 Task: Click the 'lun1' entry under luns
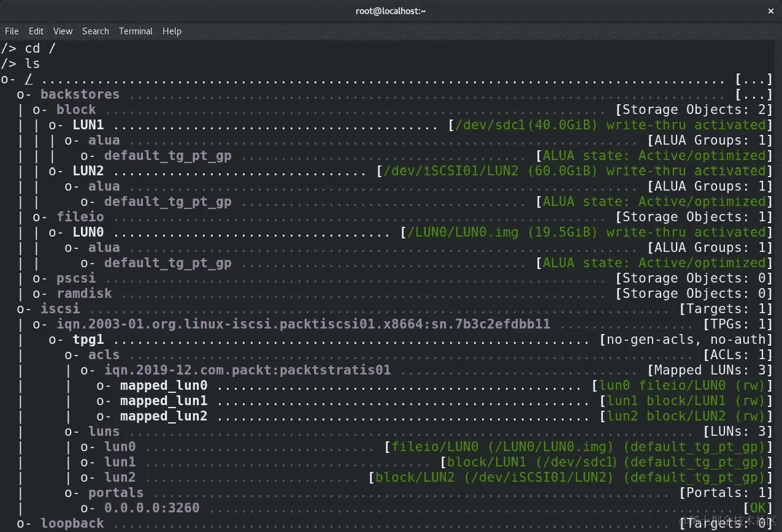tap(120, 462)
